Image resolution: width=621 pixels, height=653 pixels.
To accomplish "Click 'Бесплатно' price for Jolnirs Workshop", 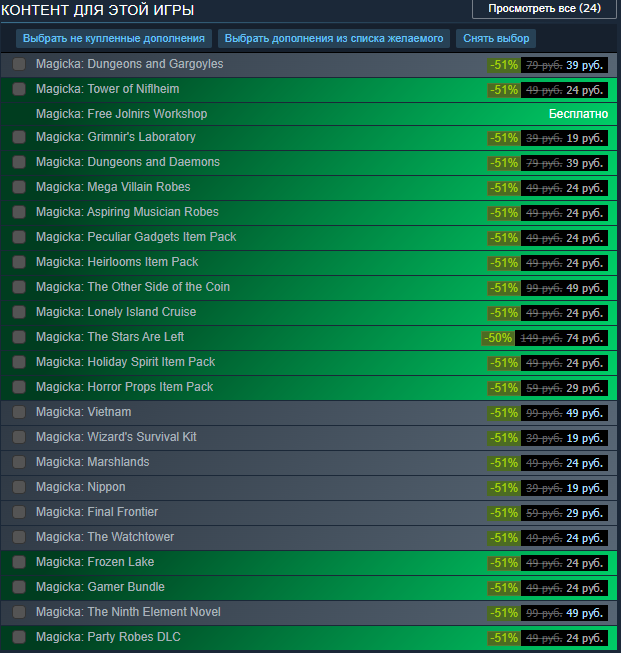I will pyautogui.click(x=578, y=114).
